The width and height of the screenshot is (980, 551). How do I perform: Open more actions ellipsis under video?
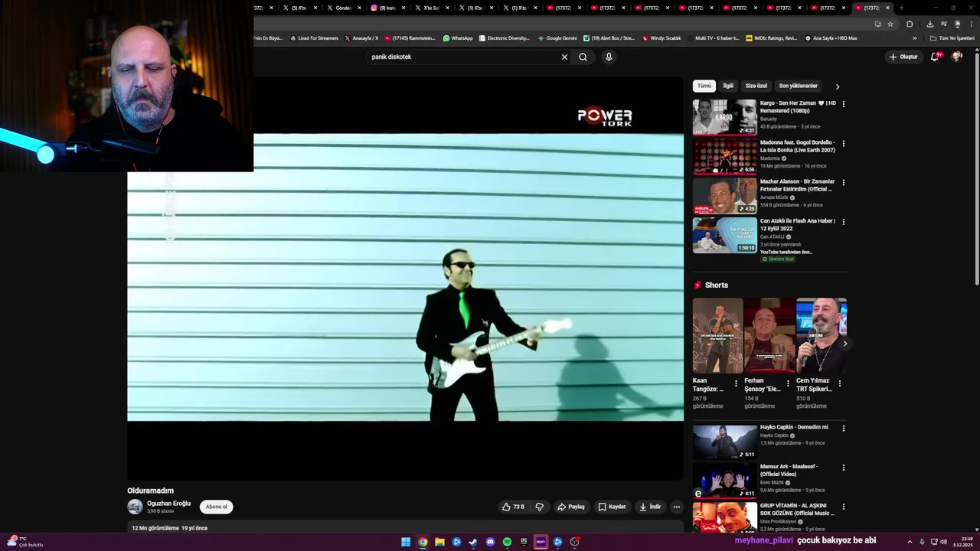click(676, 507)
